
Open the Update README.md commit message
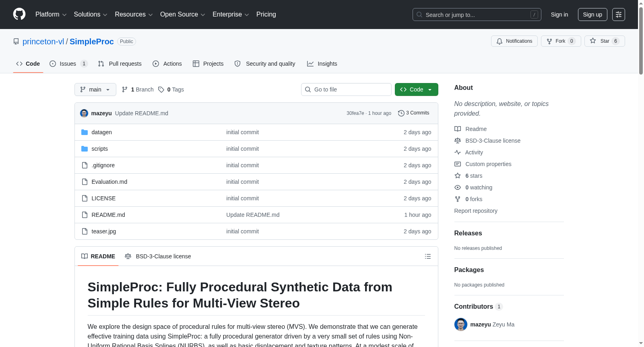(x=142, y=113)
